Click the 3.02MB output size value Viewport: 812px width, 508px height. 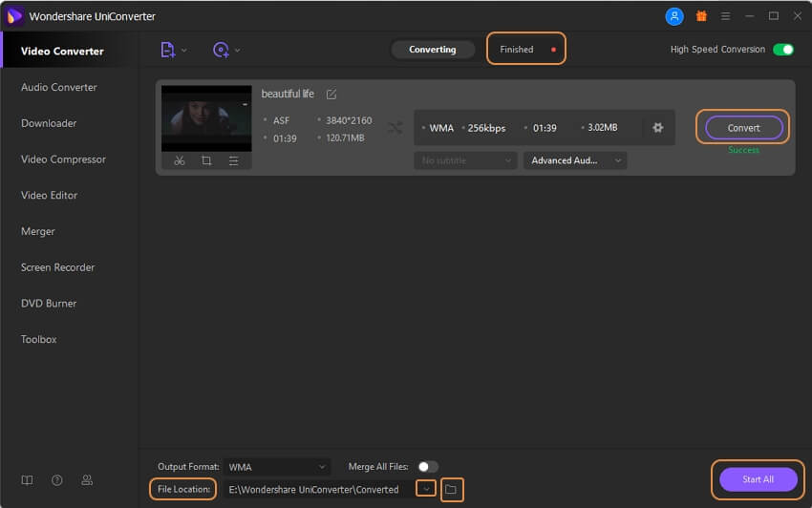pyautogui.click(x=602, y=127)
